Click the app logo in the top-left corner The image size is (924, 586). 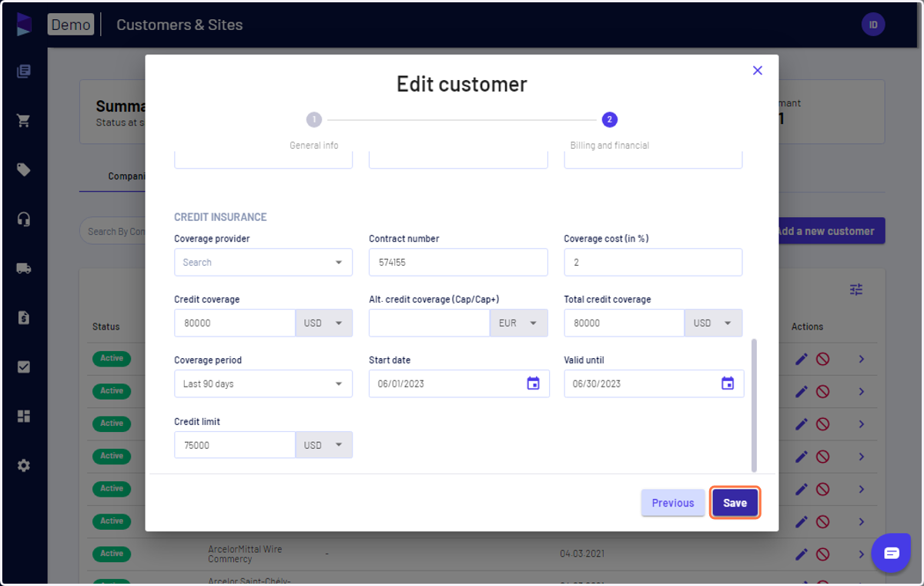pyautogui.click(x=24, y=24)
